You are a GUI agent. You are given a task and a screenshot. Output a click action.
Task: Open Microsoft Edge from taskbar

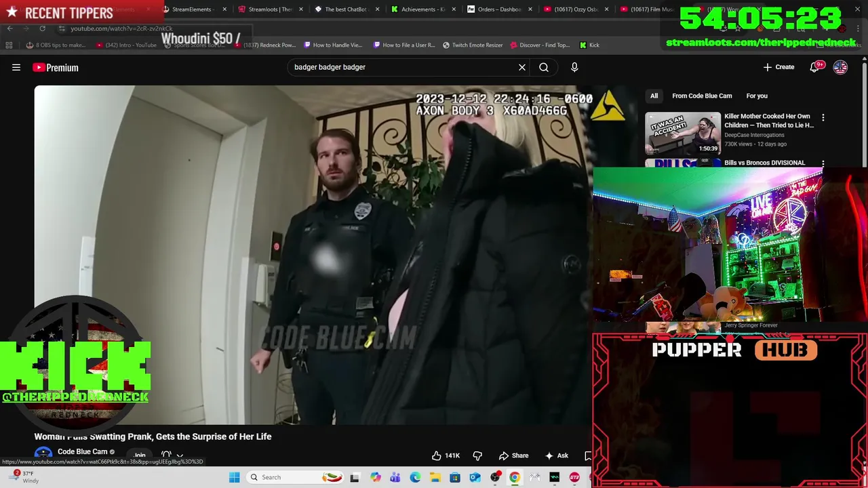coord(415,477)
